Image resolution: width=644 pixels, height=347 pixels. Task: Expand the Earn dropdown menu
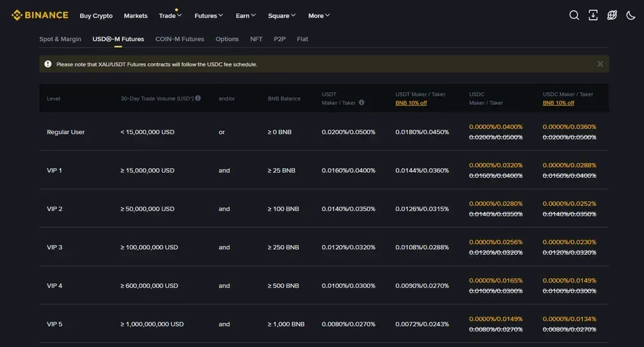click(245, 15)
